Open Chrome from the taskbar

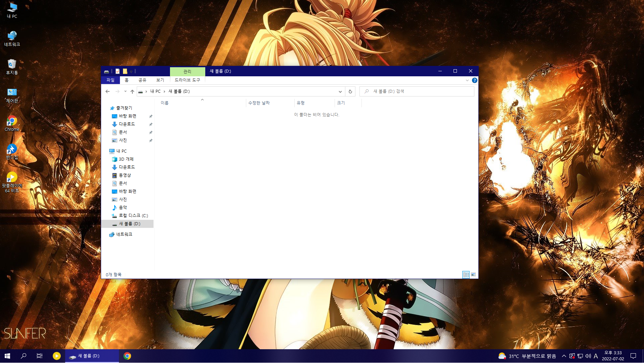point(127,356)
